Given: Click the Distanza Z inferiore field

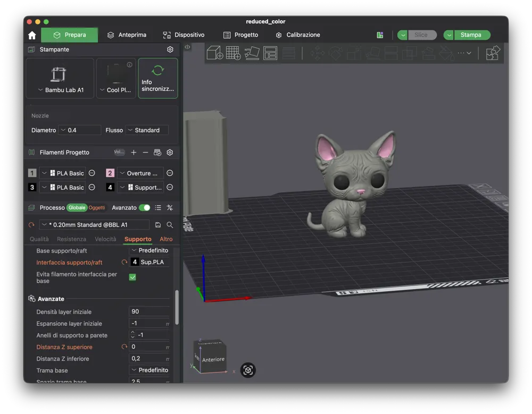Looking at the screenshot, I should [x=149, y=358].
